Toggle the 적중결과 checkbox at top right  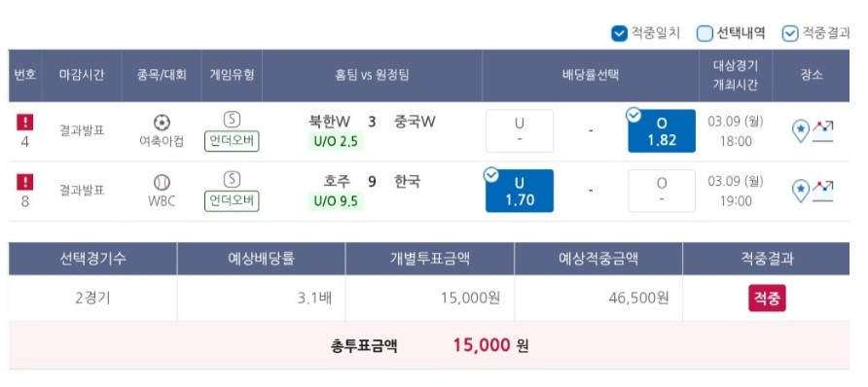790,34
